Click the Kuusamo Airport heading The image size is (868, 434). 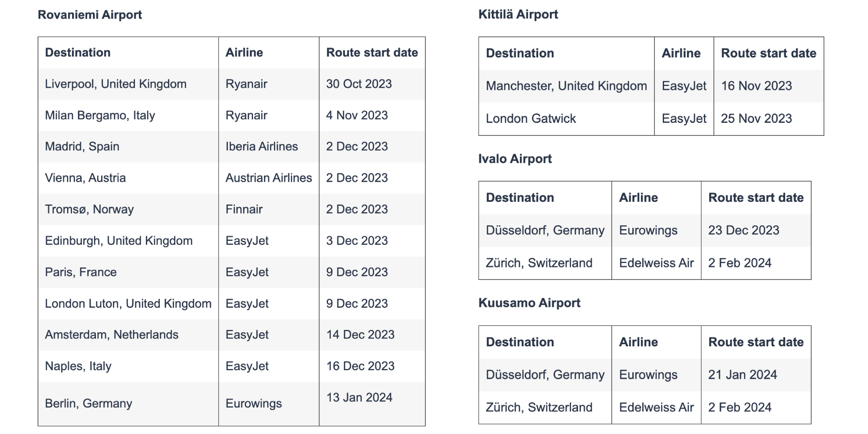click(x=529, y=303)
